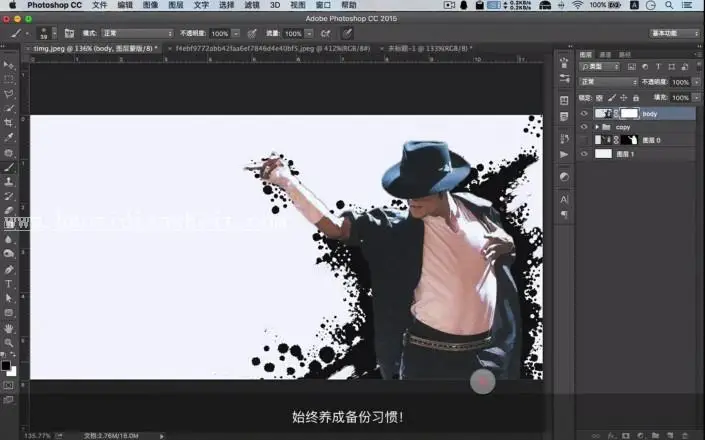Show the hidden 图层 0 layer
Viewport: 705px width, 440px height.
584,140
